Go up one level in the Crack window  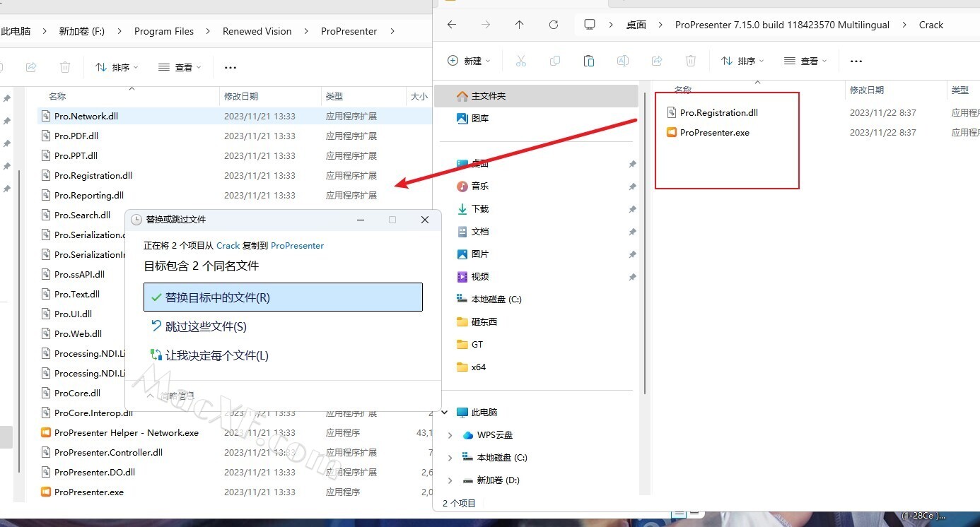(x=520, y=25)
